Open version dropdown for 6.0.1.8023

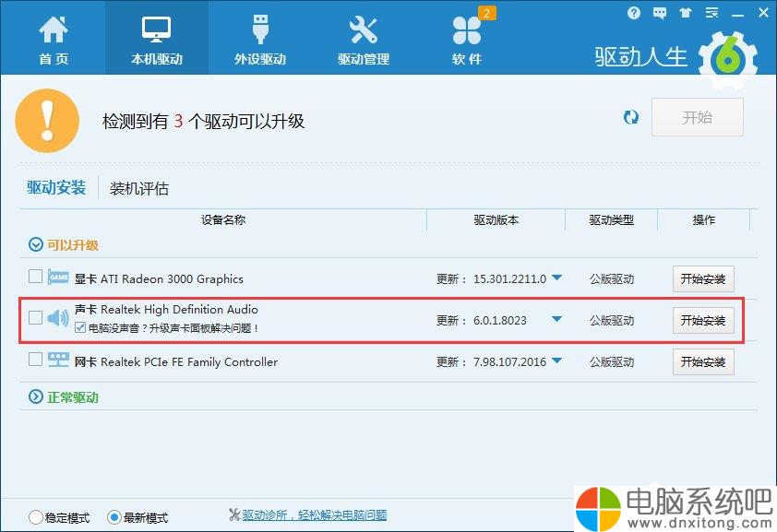557,319
